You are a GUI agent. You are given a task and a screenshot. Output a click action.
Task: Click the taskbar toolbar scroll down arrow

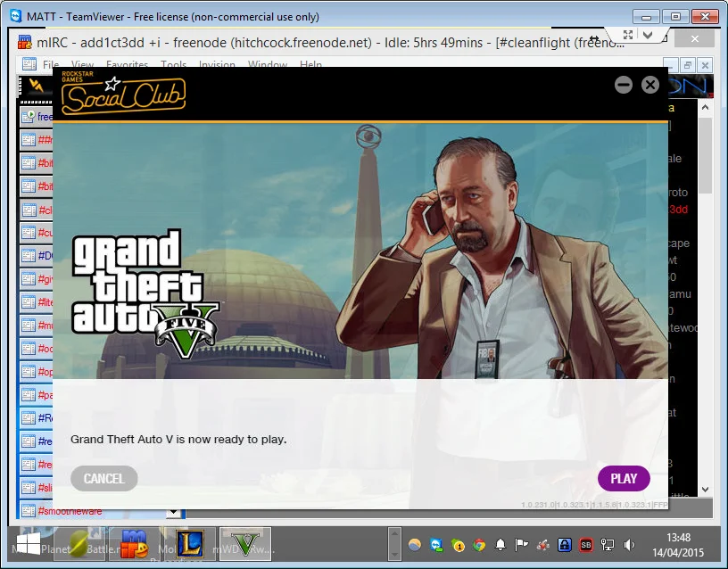click(394, 554)
